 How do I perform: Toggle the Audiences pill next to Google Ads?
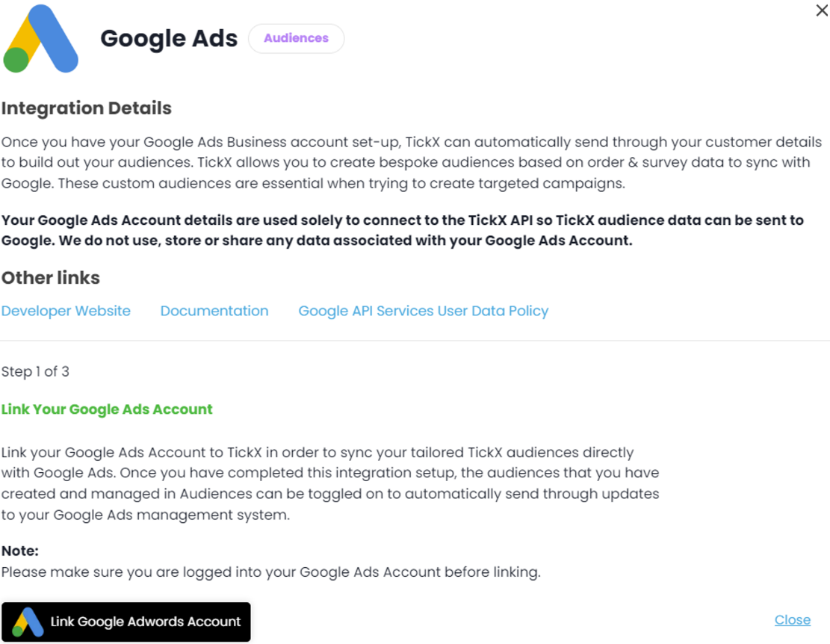pyautogui.click(x=296, y=38)
